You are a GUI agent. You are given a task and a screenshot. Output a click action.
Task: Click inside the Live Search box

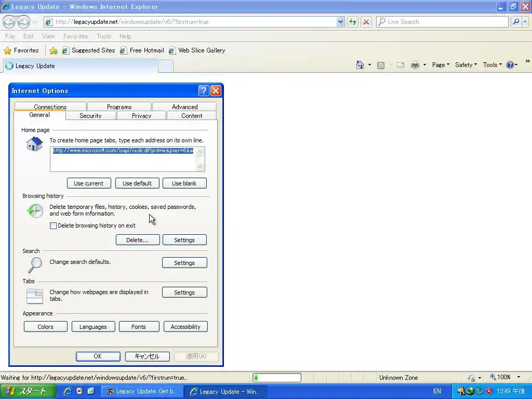point(443,22)
